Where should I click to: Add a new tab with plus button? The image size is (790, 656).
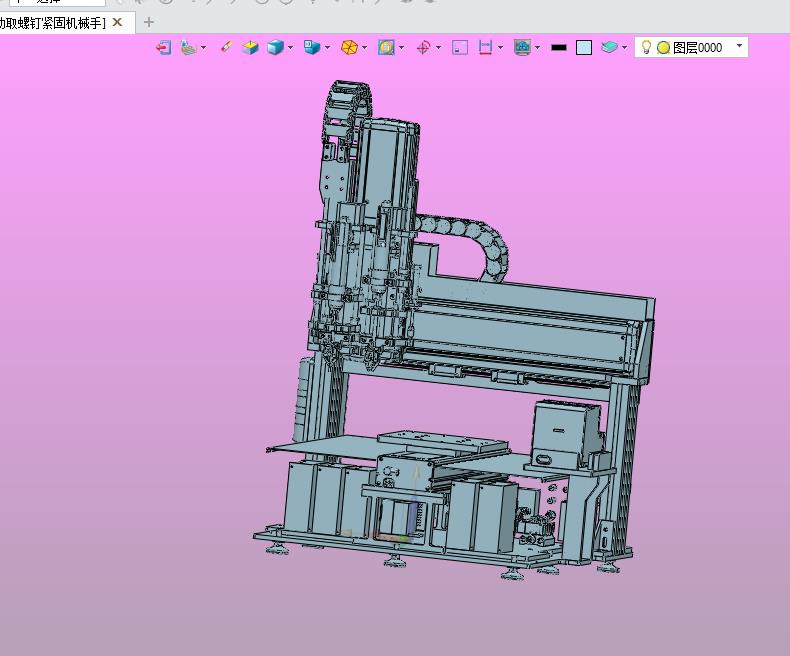click(x=149, y=22)
